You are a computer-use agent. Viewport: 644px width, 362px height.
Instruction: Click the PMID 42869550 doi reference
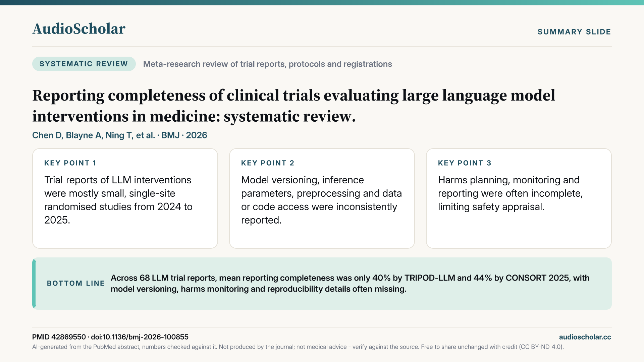pyautogui.click(x=110, y=337)
